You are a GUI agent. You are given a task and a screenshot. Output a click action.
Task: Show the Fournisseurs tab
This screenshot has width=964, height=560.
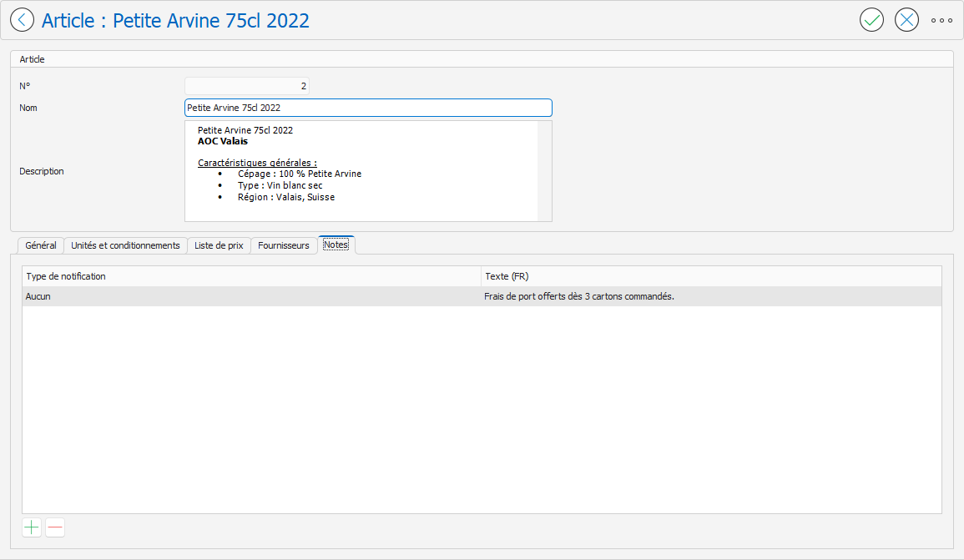284,245
